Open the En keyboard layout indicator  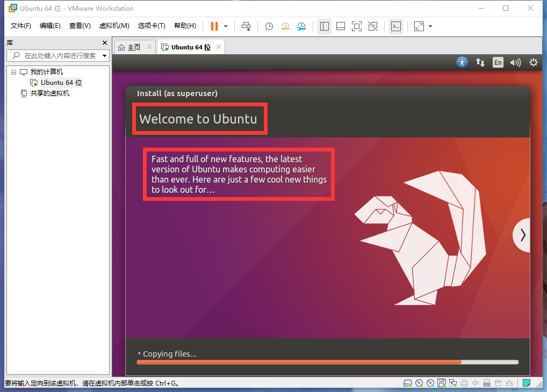coord(498,62)
